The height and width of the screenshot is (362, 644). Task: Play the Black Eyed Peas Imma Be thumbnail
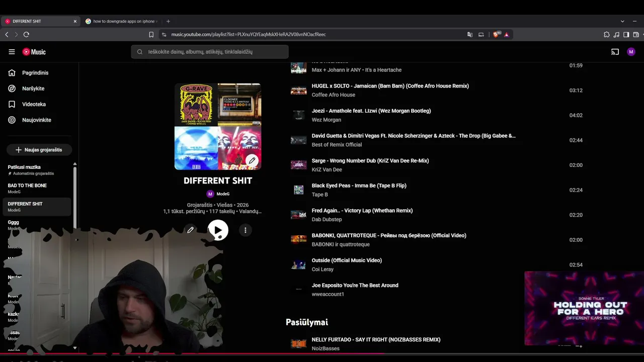[298, 190]
